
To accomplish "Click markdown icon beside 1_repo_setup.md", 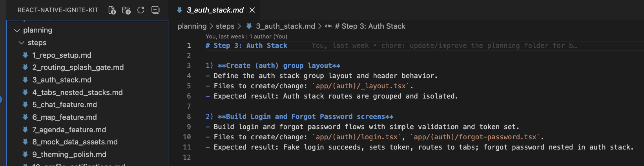I will [26, 55].
